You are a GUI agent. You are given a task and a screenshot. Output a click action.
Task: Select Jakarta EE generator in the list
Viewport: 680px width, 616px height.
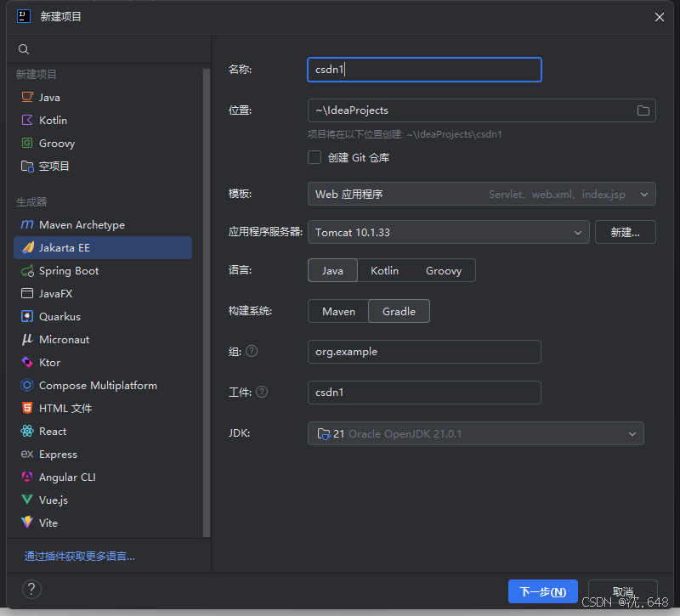pos(103,247)
